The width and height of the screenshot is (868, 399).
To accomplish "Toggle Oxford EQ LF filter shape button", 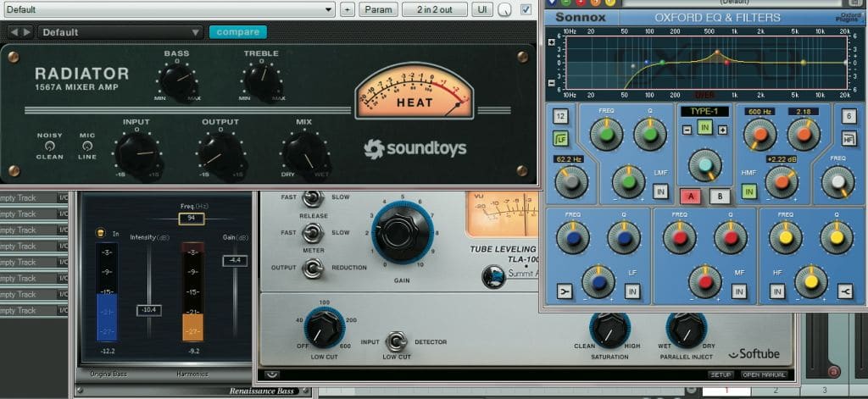I will [x=561, y=138].
